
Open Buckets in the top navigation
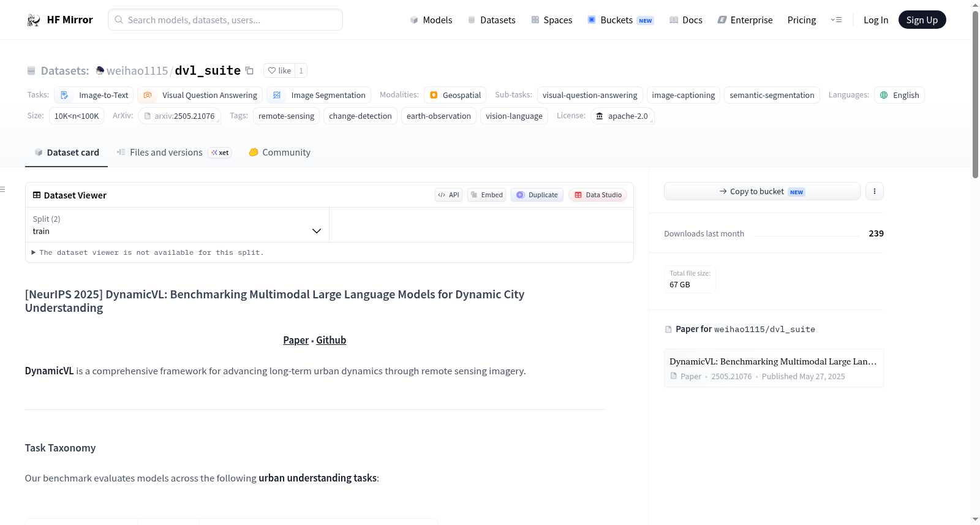point(620,20)
